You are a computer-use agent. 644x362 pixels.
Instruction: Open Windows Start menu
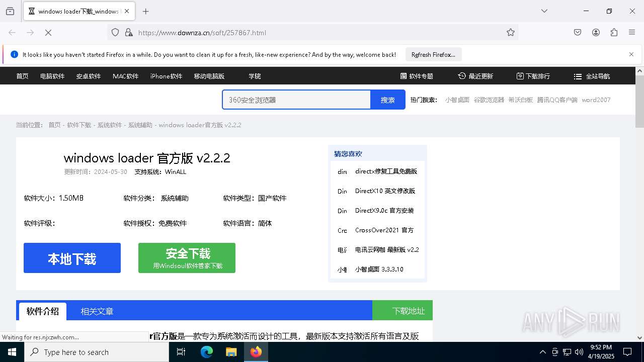tap(12, 352)
